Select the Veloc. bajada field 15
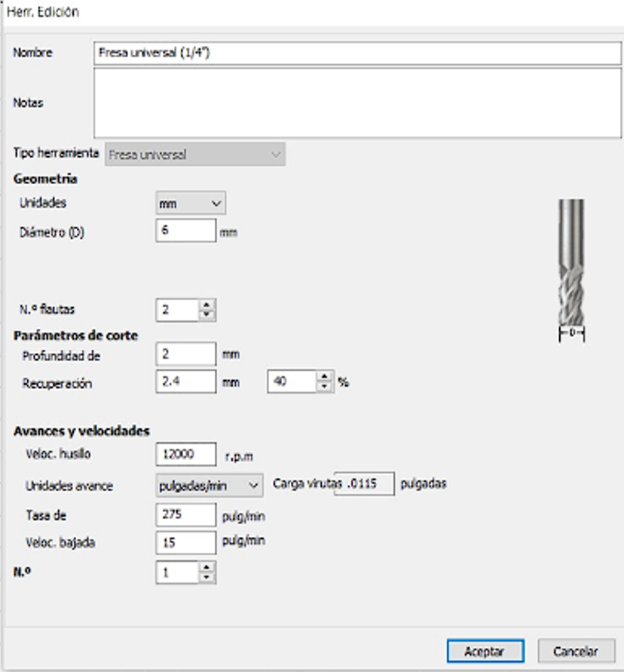Image resolution: width=624 pixels, height=672 pixels. (186, 542)
